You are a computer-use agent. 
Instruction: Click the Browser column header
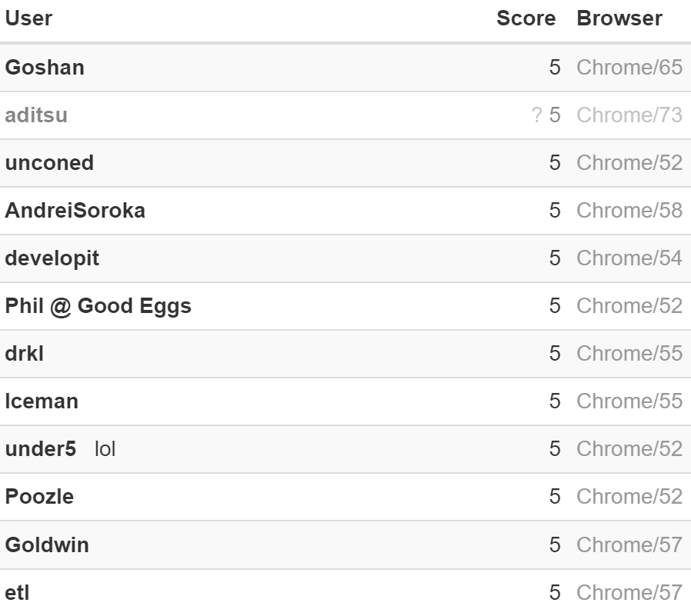click(x=619, y=18)
